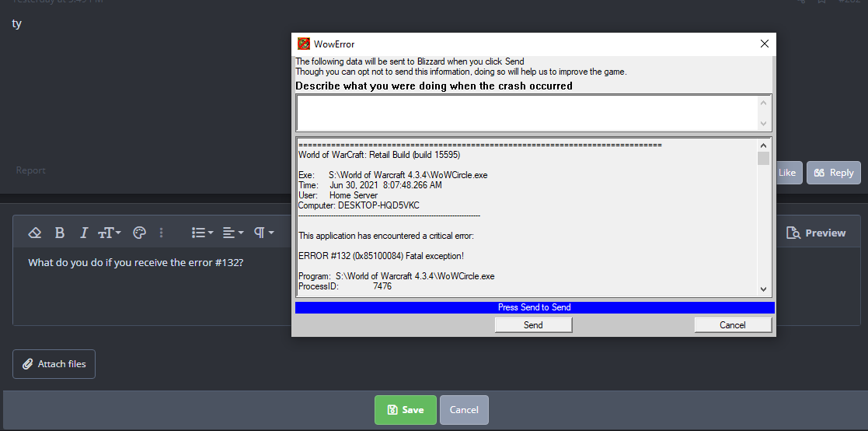Click the eraser remove-formatting icon
Viewport: 868px width, 431px height.
(x=35, y=233)
